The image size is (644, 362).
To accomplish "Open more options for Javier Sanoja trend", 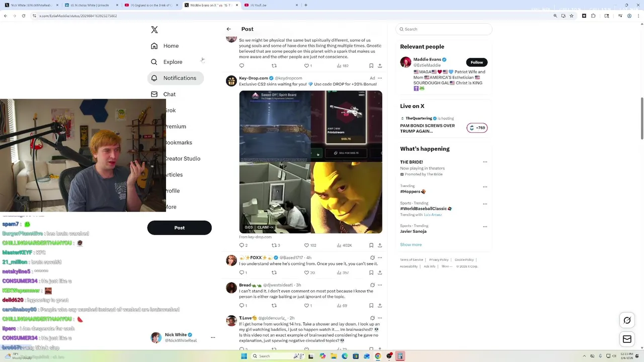I will pos(485,226).
